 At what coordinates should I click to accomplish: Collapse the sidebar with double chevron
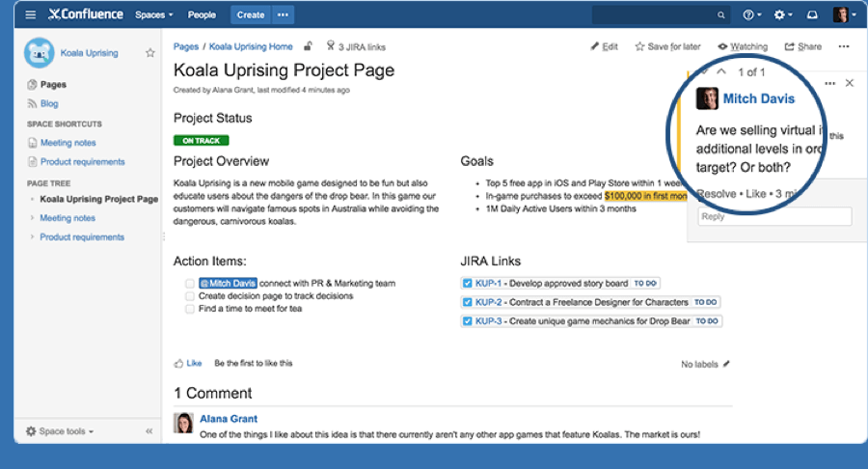point(149,431)
